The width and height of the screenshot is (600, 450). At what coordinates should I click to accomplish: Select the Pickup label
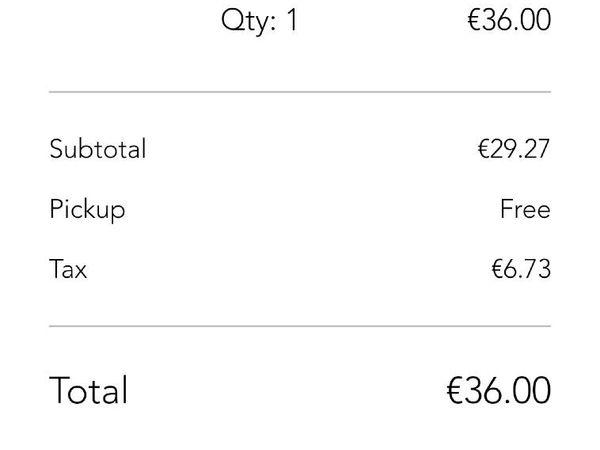[x=87, y=210]
